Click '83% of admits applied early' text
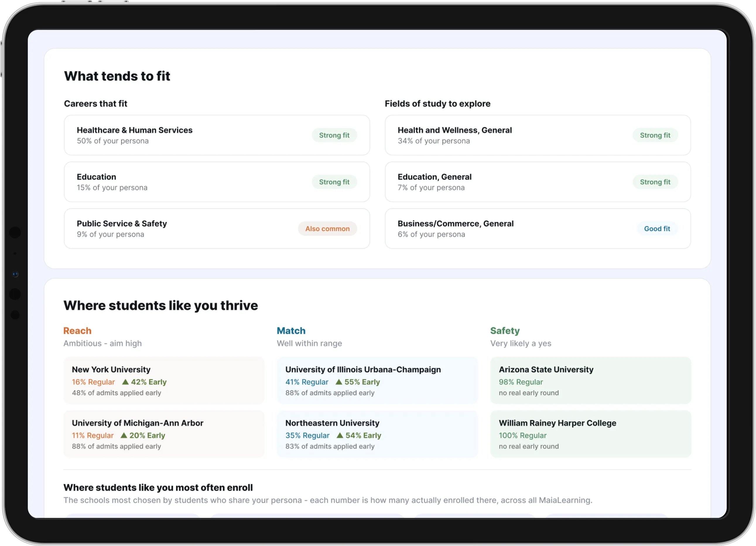Image resolution: width=756 pixels, height=546 pixels. click(330, 446)
